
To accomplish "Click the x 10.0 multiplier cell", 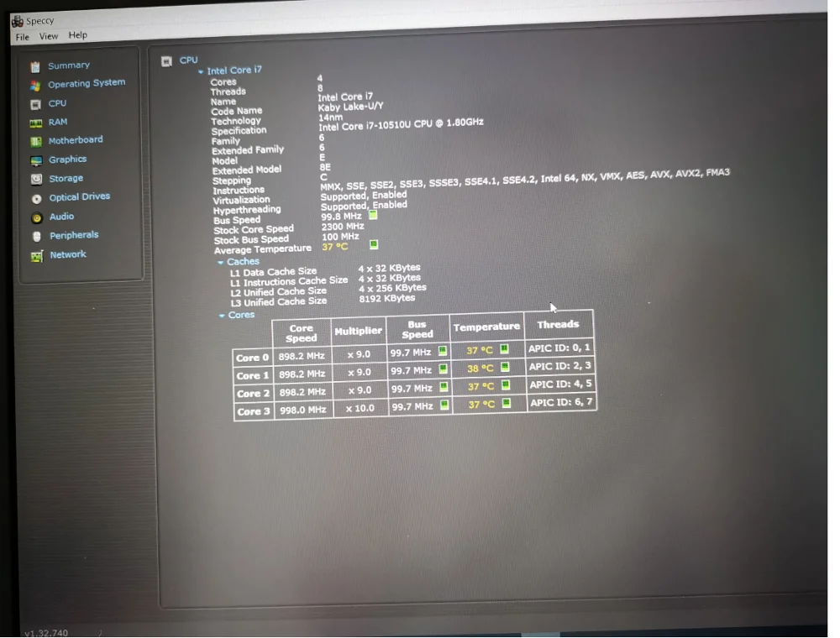I will [x=360, y=408].
